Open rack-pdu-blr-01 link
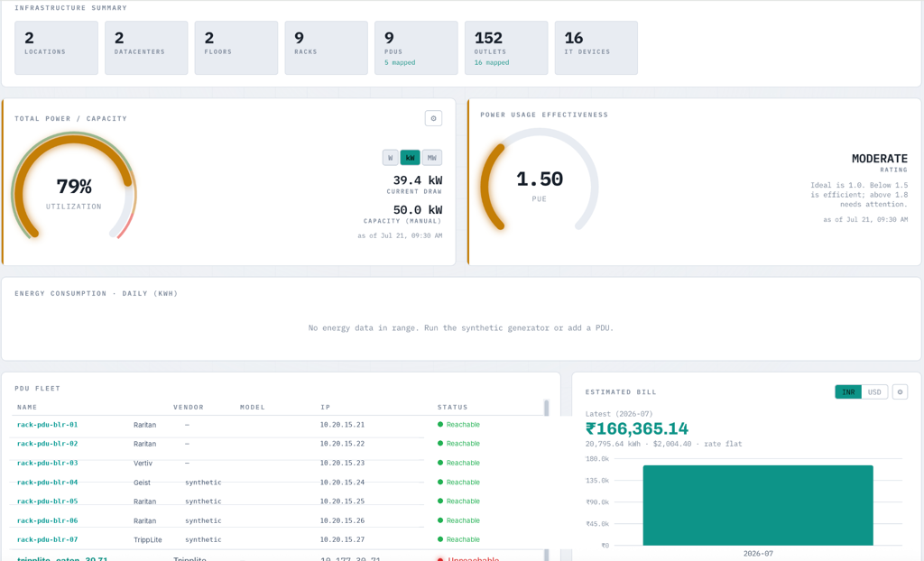924x561 pixels. [47, 424]
